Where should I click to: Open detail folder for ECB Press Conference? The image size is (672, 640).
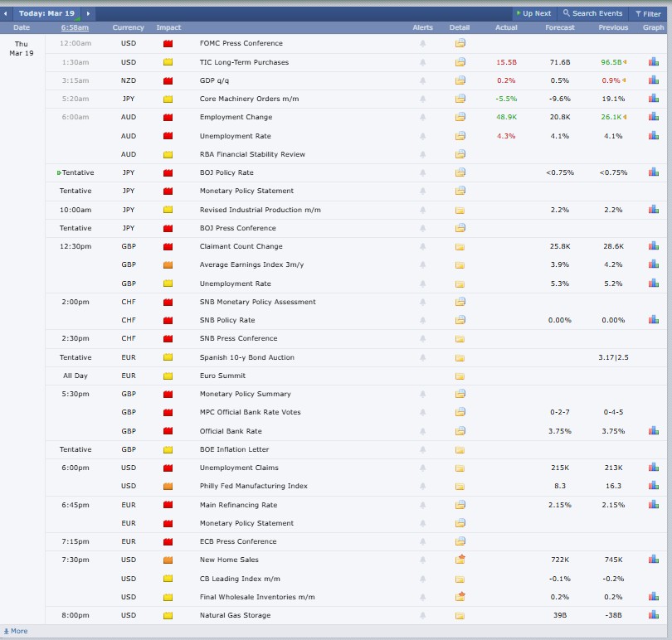(x=460, y=541)
